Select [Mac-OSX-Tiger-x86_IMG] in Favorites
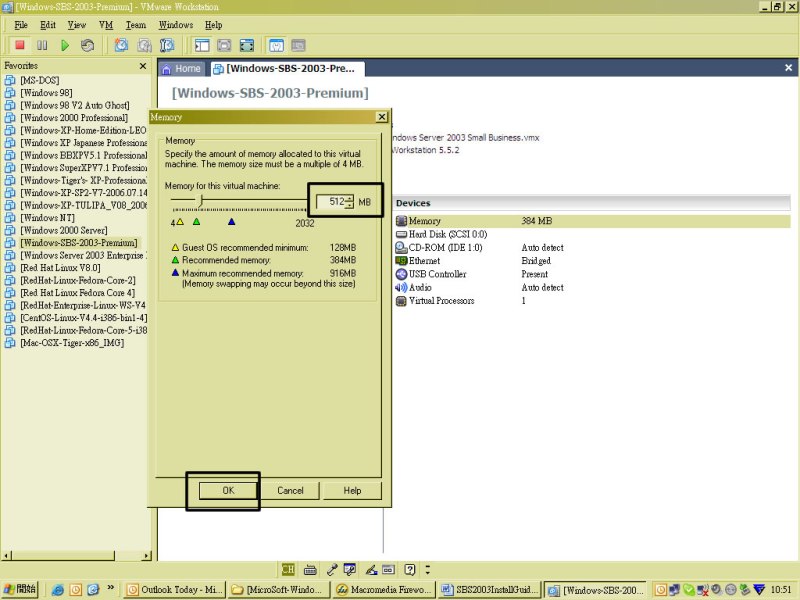The width and height of the screenshot is (800, 600). click(x=72, y=343)
